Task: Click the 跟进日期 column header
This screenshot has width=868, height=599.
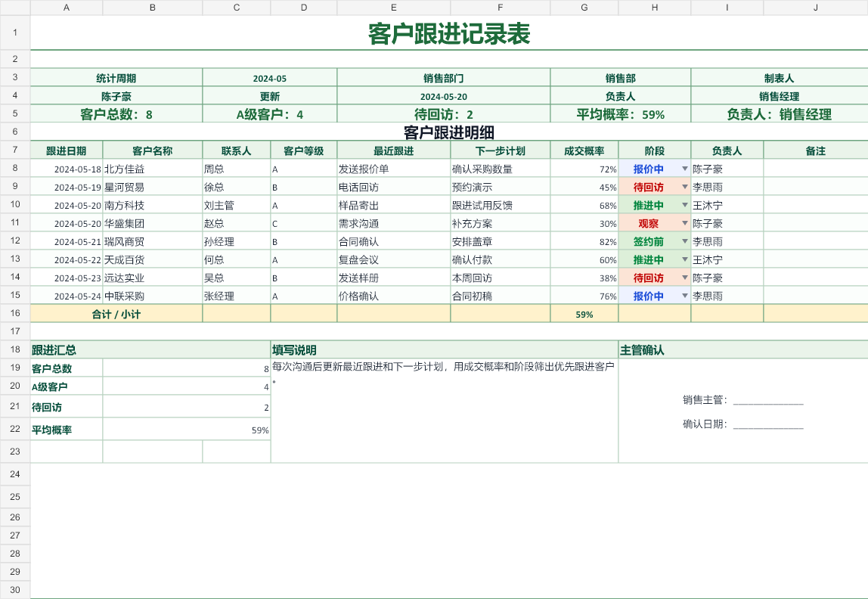Action: click(67, 151)
